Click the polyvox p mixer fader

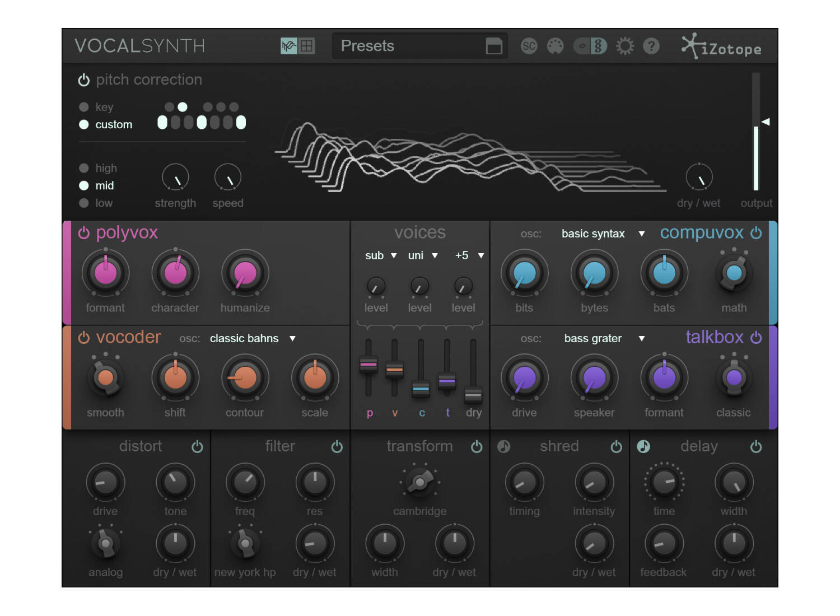click(368, 365)
